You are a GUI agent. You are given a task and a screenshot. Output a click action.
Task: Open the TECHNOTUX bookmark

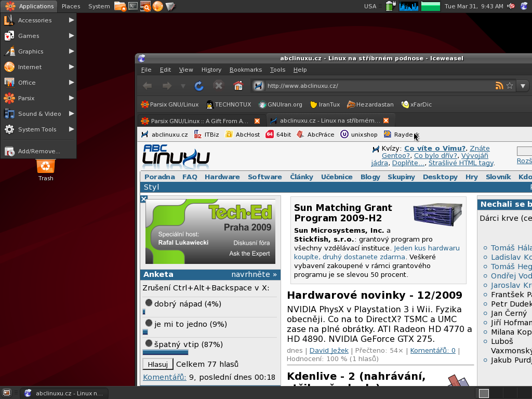[x=229, y=104]
